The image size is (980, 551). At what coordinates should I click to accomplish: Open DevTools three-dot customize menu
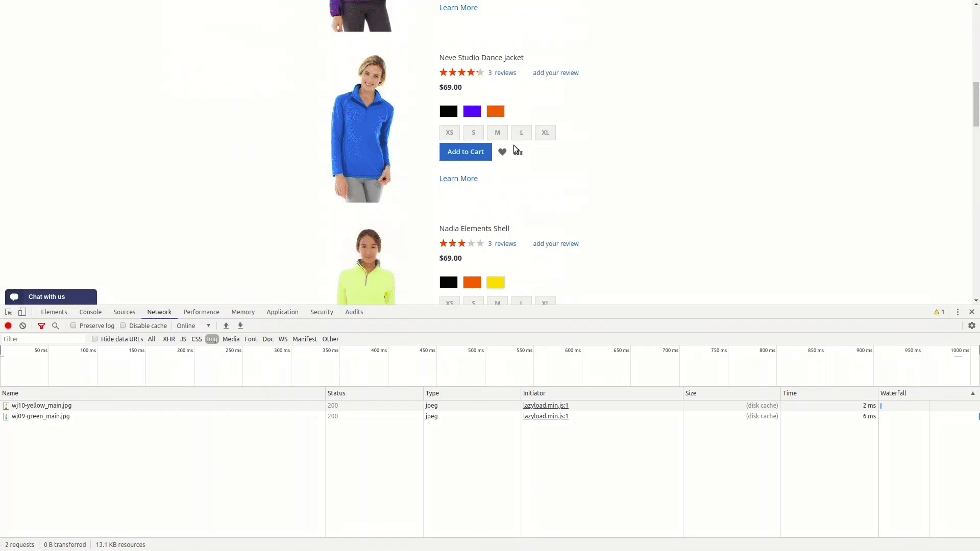pyautogui.click(x=958, y=312)
